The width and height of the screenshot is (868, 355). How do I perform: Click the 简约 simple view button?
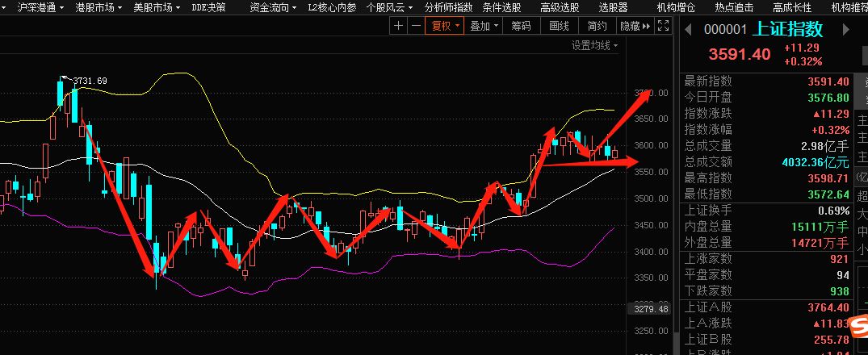[x=598, y=26]
